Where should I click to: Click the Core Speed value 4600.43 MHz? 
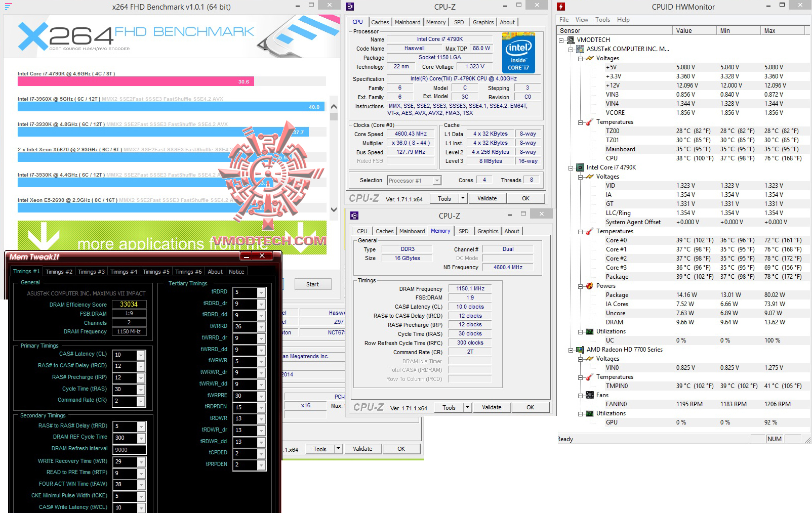tap(411, 134)
